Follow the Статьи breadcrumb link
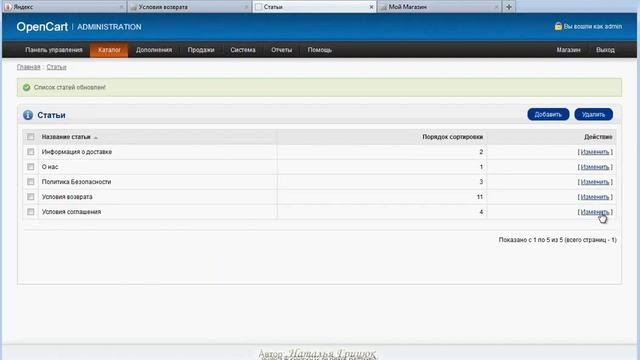Viewport: 640px width, 360px height. pos(56,67)
